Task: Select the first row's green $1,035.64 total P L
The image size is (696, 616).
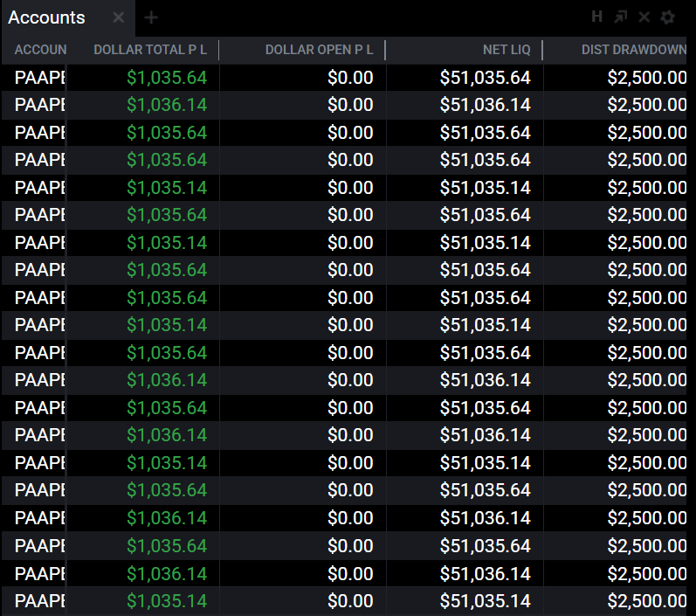Action: point(167,78)
